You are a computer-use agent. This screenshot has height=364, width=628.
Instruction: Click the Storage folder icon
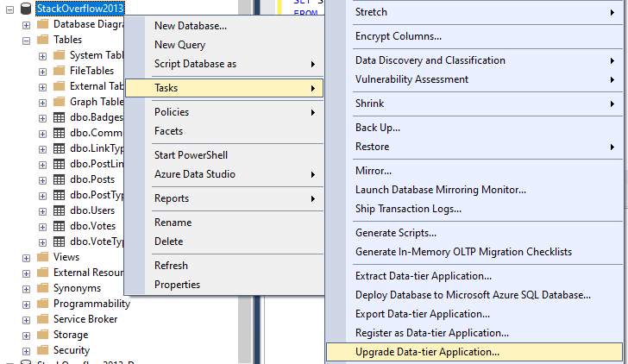click(x=42, y=335)
